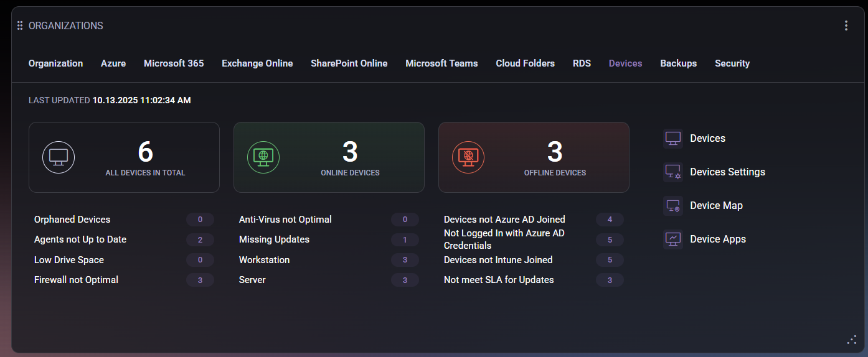
Task: Go to the Security tab
Action: pyautogui.click(x=732, y=63)
